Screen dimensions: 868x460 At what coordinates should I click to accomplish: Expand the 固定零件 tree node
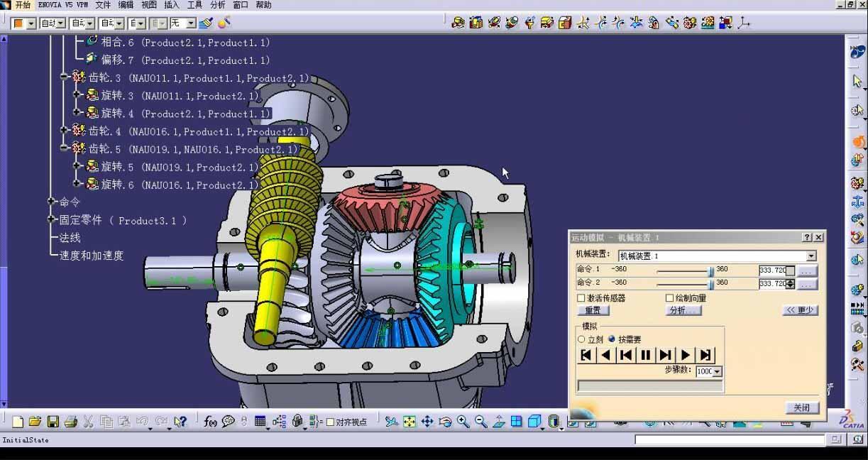coord(51,220)
